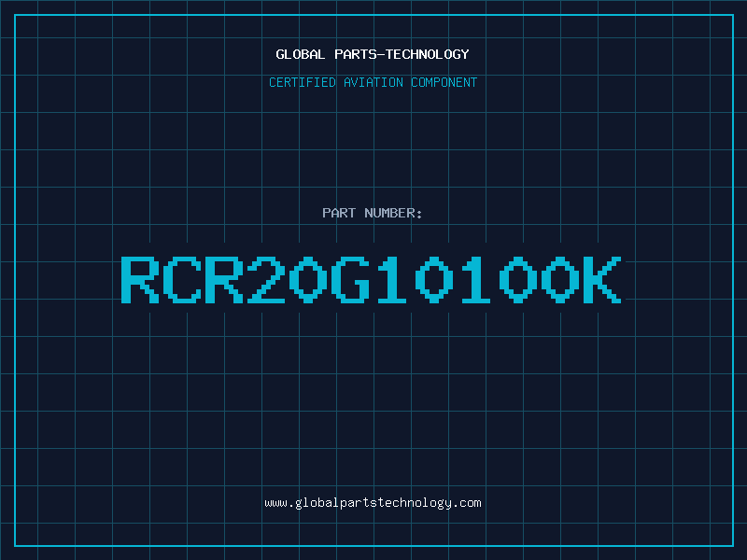Click the GLOBAL PARTS-TECHNOLOGY heading

point(373,54)
